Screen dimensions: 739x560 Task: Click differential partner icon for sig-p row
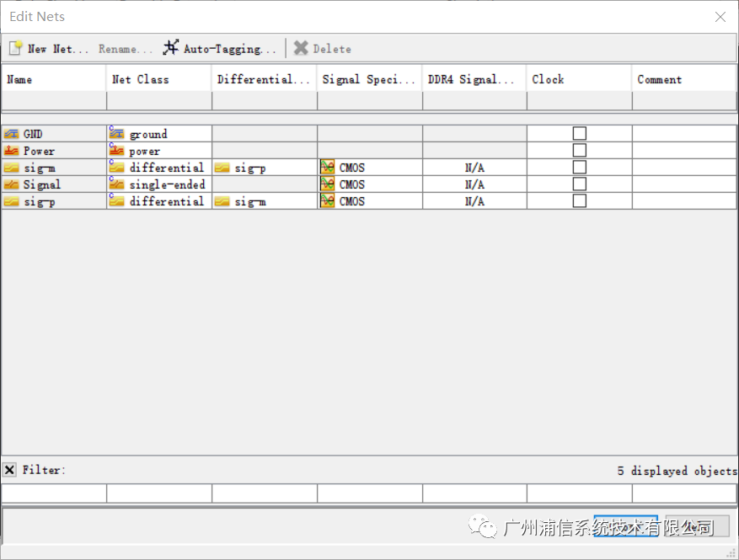222,201
